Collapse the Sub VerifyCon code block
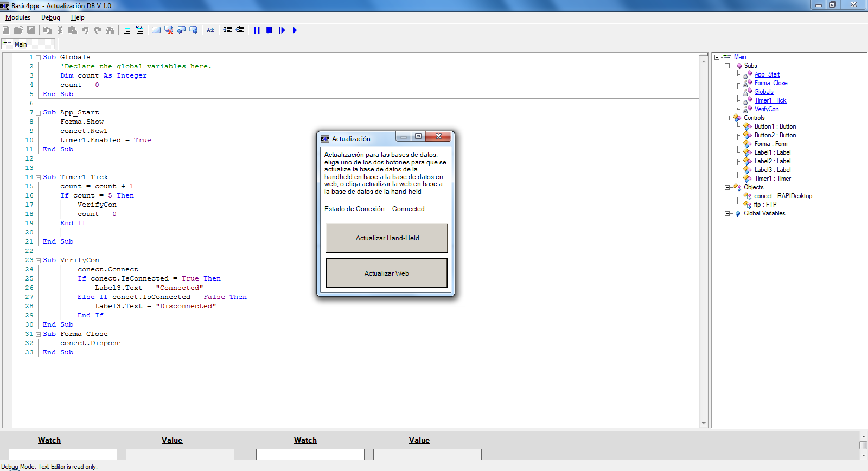The width and height of the screenshot is (868, 471). tap(39, 260)
